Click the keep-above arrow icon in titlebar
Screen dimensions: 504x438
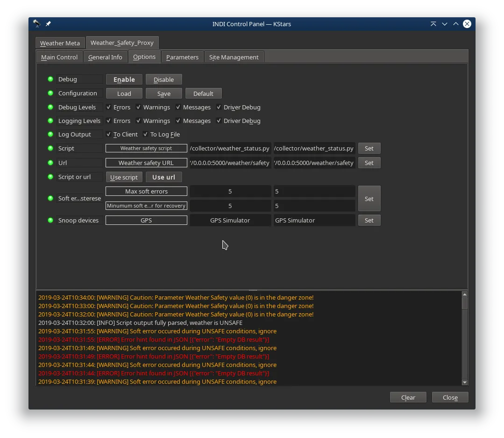pos(433,24)
